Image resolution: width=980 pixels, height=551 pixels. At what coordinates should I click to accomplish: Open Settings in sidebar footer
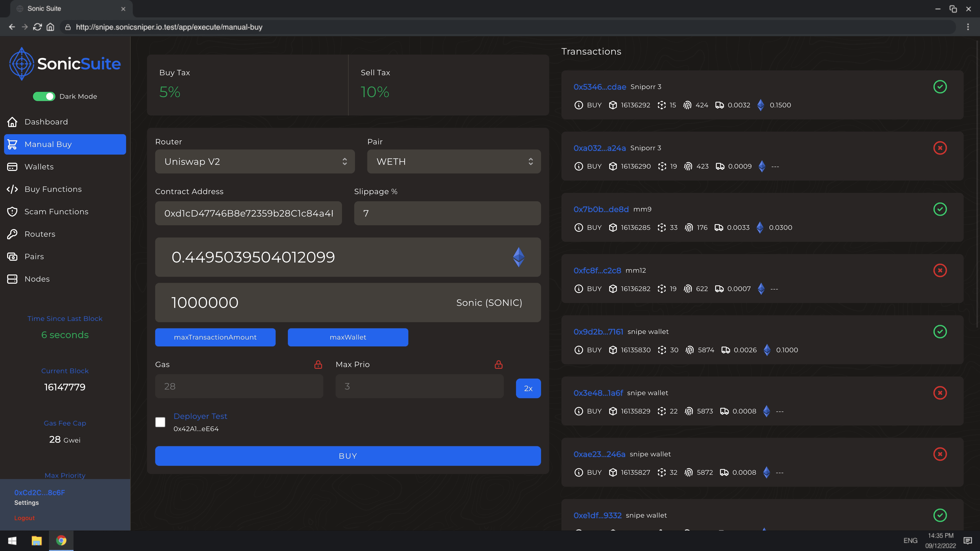tap(26, 503)
